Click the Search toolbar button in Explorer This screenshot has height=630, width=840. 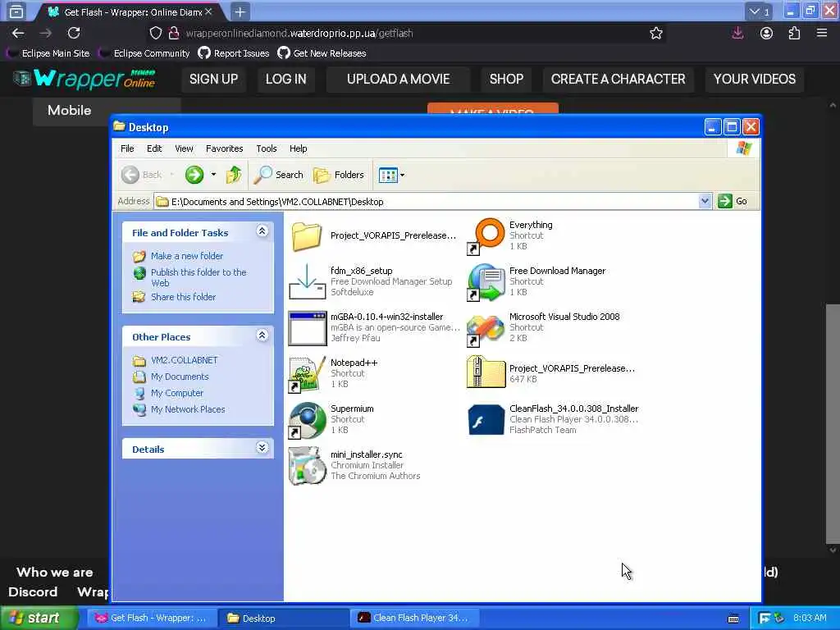pyautogui.click(x=278, y=175)
